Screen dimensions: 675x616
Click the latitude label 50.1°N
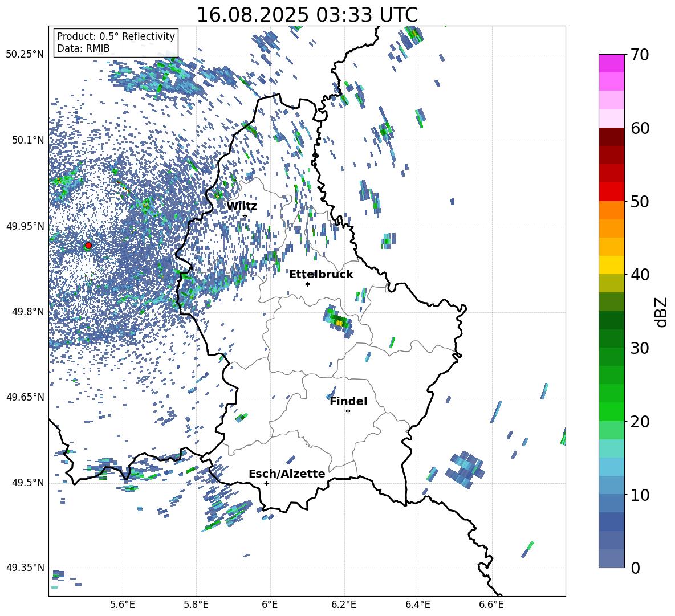28,140
